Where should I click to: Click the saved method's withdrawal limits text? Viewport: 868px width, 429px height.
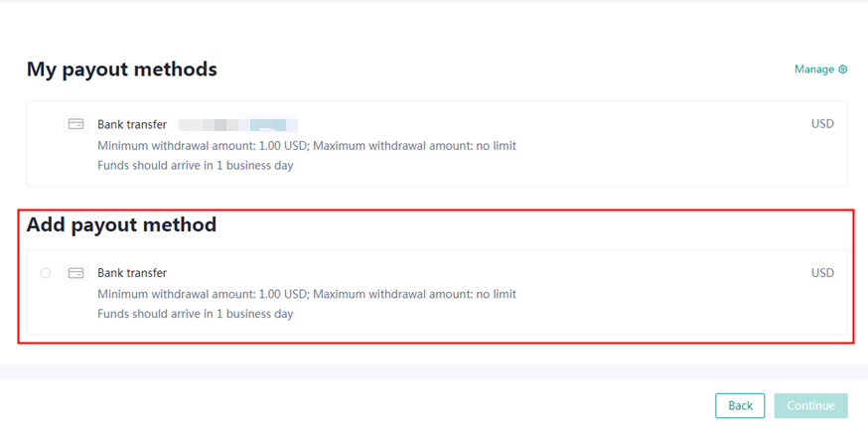307,146
